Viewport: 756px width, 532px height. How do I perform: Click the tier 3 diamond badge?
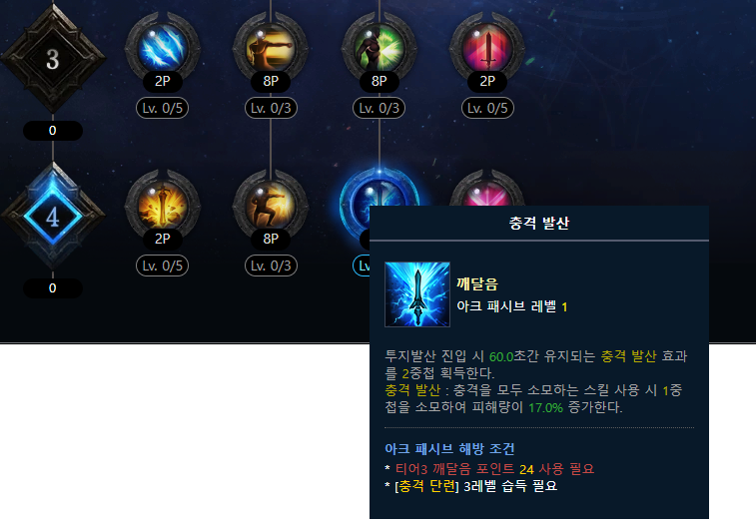(53, 59)
